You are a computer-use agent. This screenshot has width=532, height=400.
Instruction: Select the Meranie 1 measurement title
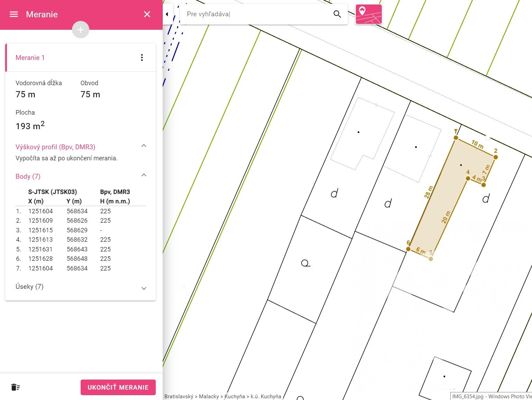point(30,57)
